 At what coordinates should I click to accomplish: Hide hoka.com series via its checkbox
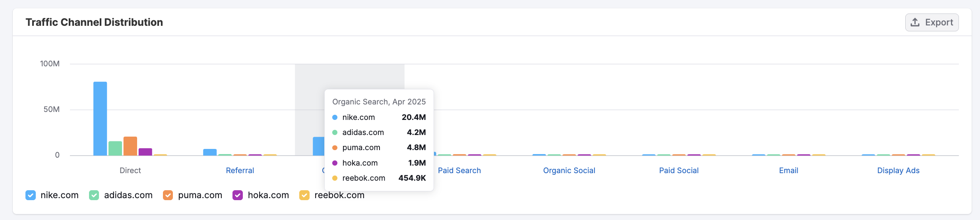(238, 195)
